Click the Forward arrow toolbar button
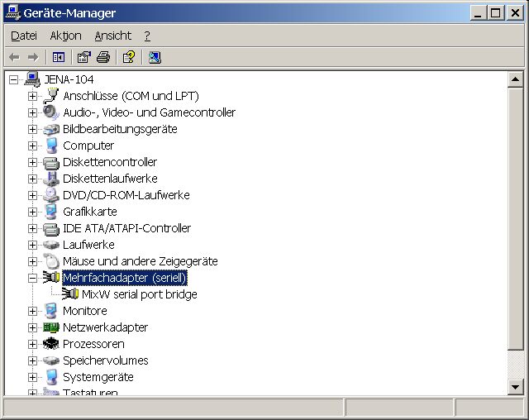The width and height of the screenshot is (529, 420). click(33, 57)
